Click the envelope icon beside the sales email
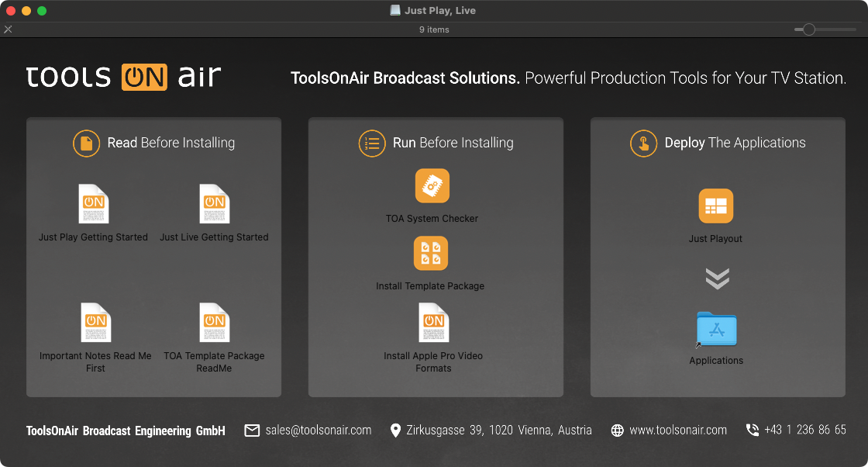The image size is (868, 467). [252, 431]
